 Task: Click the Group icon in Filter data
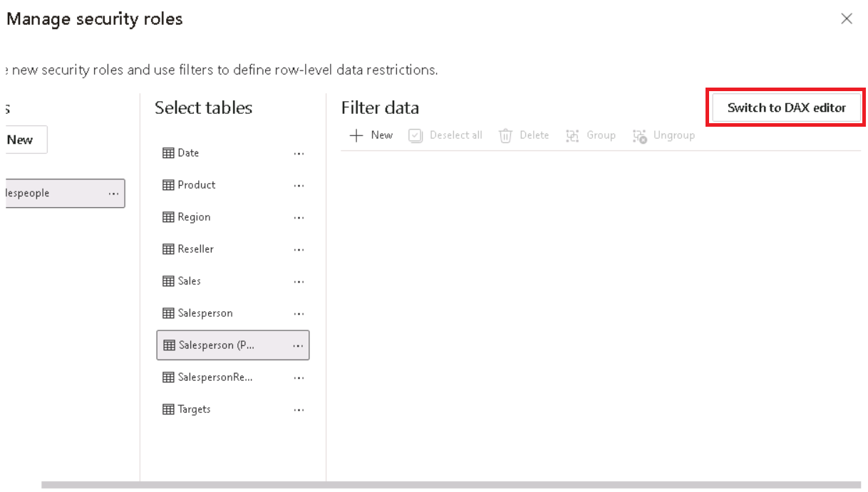click(x=572, y=135)
